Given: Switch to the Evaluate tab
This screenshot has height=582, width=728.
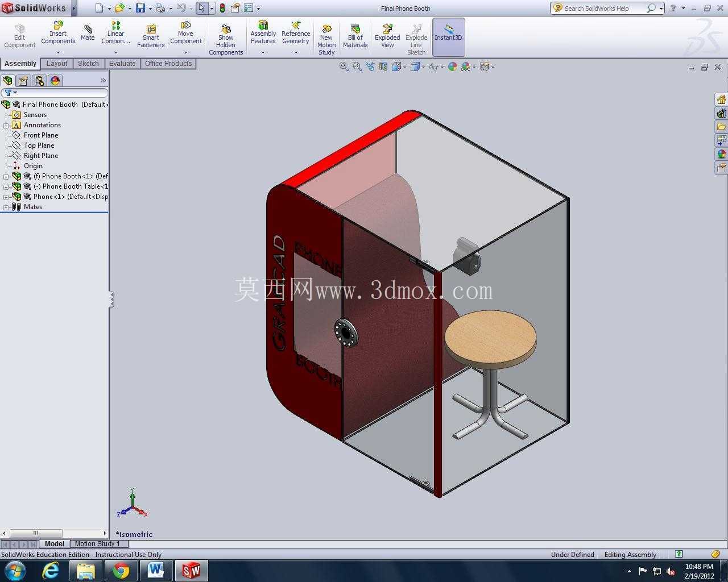Looking at the screenshot, I should point(122,64).
